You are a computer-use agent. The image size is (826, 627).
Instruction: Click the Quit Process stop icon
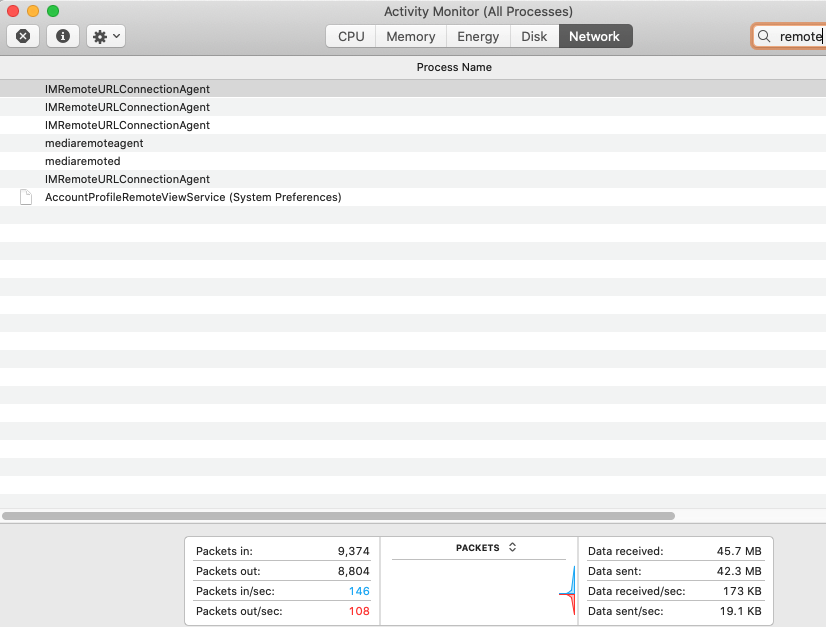pos(23,36)
